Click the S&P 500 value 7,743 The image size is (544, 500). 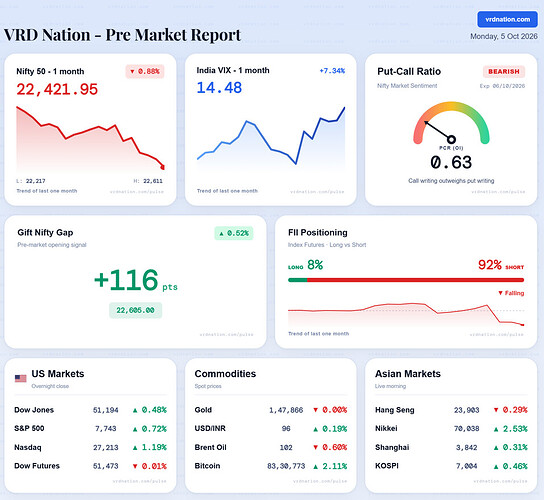(x=106, y=429)
